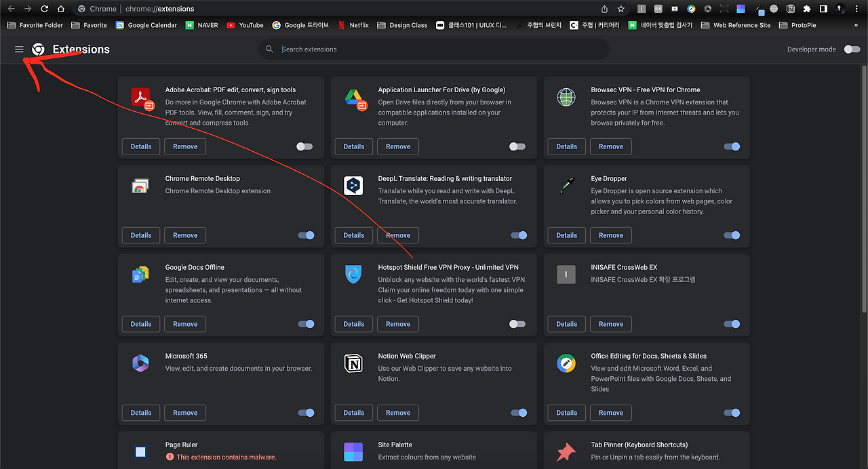Click the Notion Web Clipper icon
This screenshot has height=469, width=868.
[x=353, y=363]
